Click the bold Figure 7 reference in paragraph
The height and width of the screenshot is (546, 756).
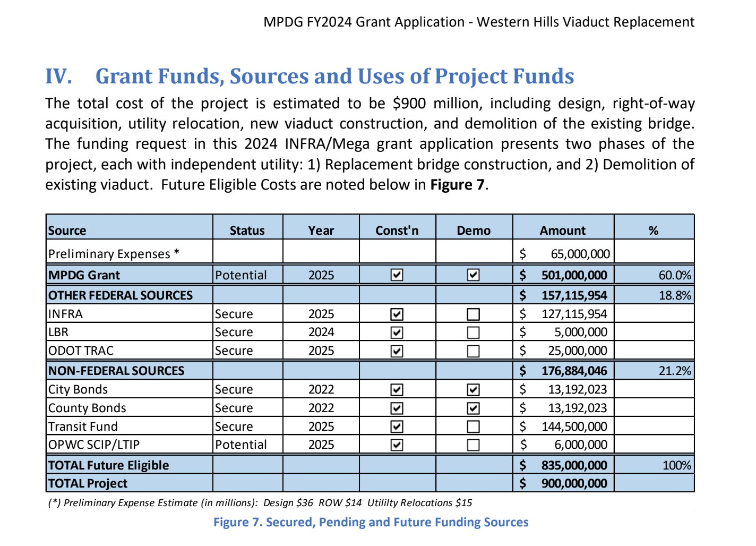click(457, 185)
